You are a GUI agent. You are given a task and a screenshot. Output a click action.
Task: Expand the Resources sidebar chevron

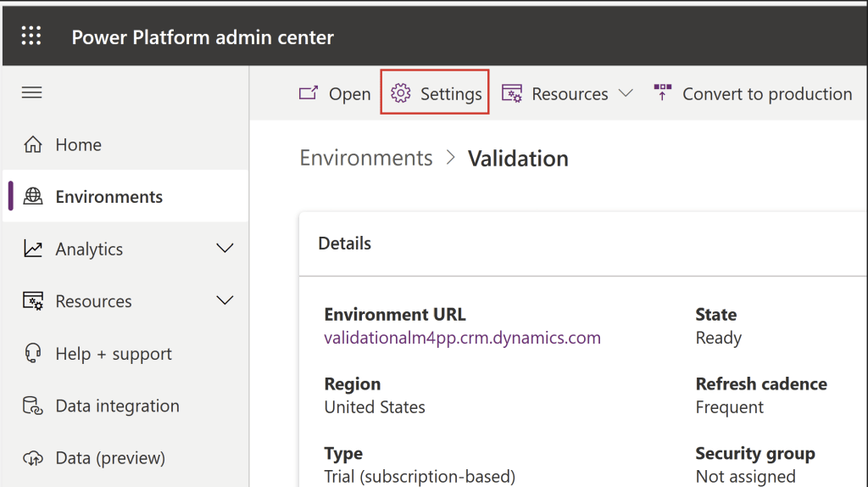[x=225, y=301]
